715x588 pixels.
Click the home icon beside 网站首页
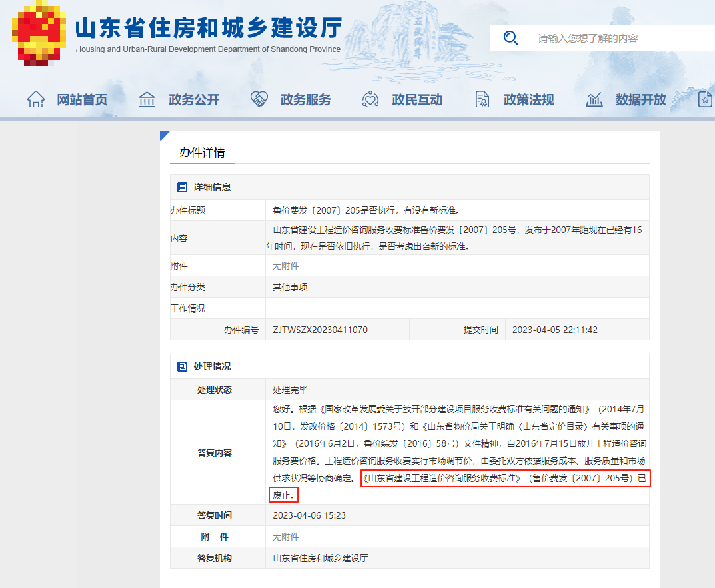(x=36, y=98)
